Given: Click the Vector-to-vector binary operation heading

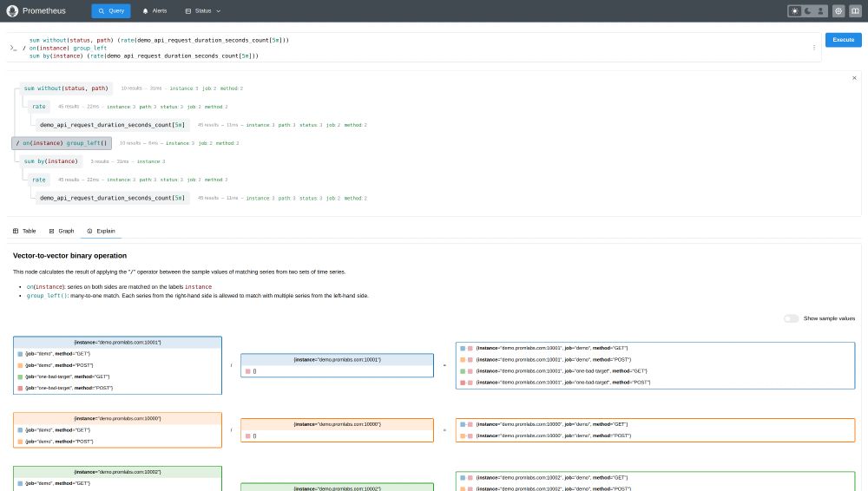Looking at the screenshot, I should [69, 256].
